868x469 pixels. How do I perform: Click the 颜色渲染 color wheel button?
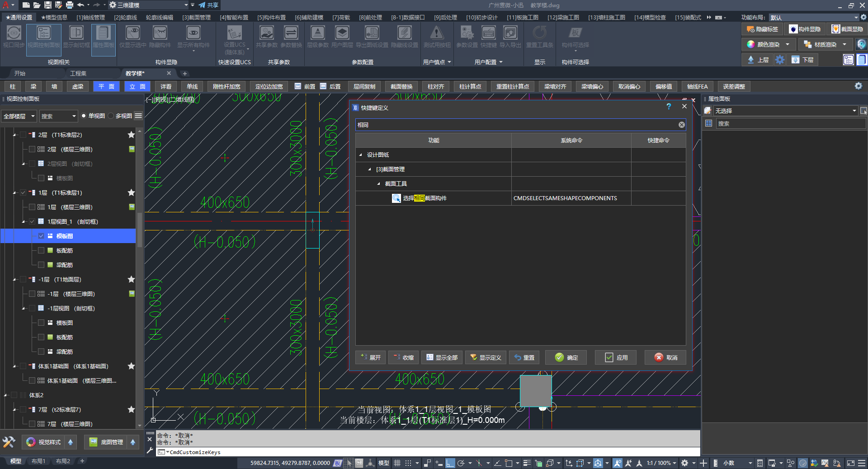[x=751, y=44]
